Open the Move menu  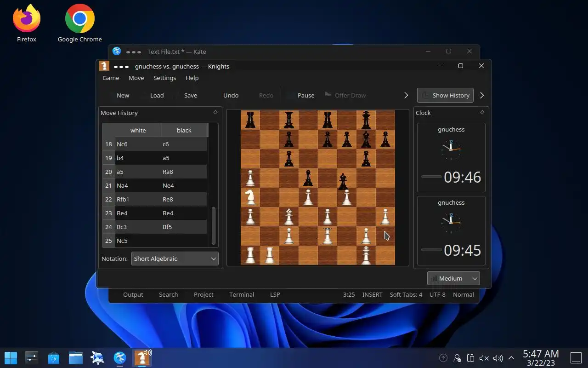click(136, 78)
